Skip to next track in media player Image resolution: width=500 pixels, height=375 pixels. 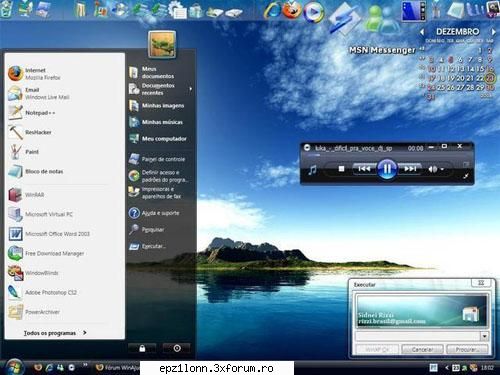click(x=410, y=169)
